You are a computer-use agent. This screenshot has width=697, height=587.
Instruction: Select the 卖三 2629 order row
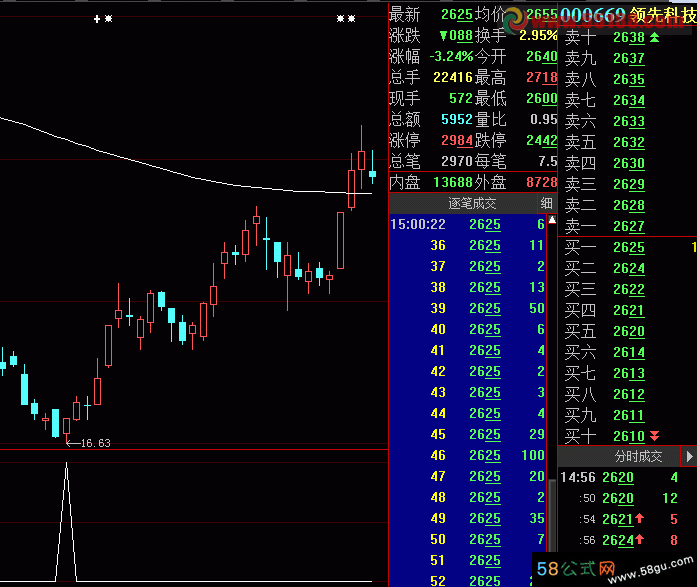click(x=627, y=184)
